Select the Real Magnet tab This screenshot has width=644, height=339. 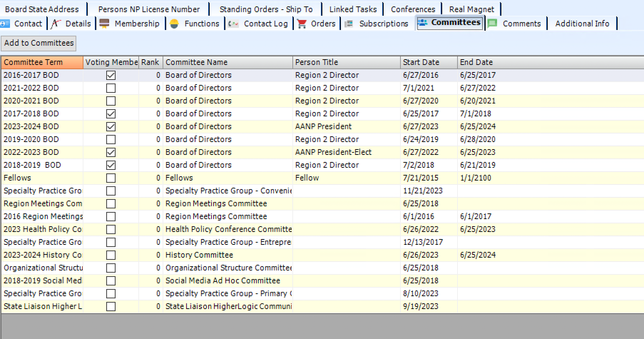pos(471,9)
